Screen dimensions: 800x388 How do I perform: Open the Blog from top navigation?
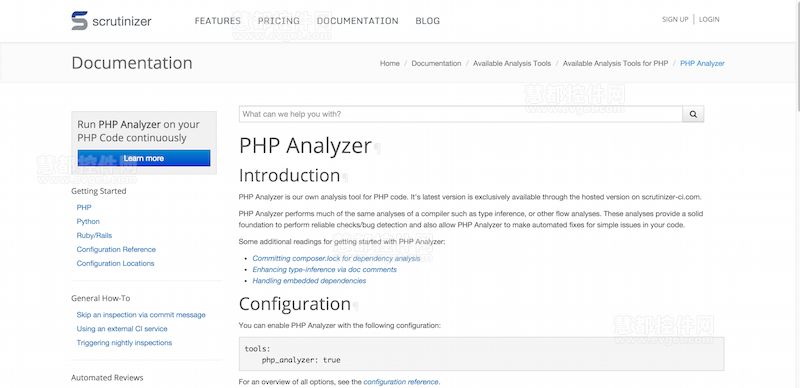pyautogui.click(x=428, y=21)
